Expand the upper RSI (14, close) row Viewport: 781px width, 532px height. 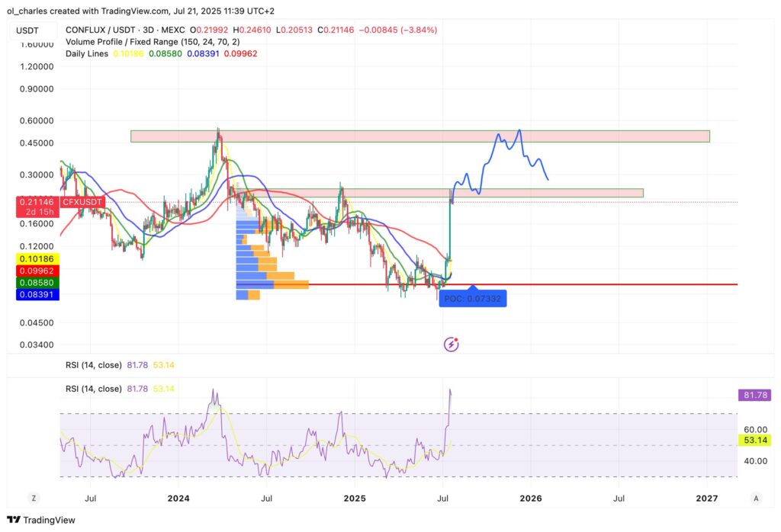94,365
